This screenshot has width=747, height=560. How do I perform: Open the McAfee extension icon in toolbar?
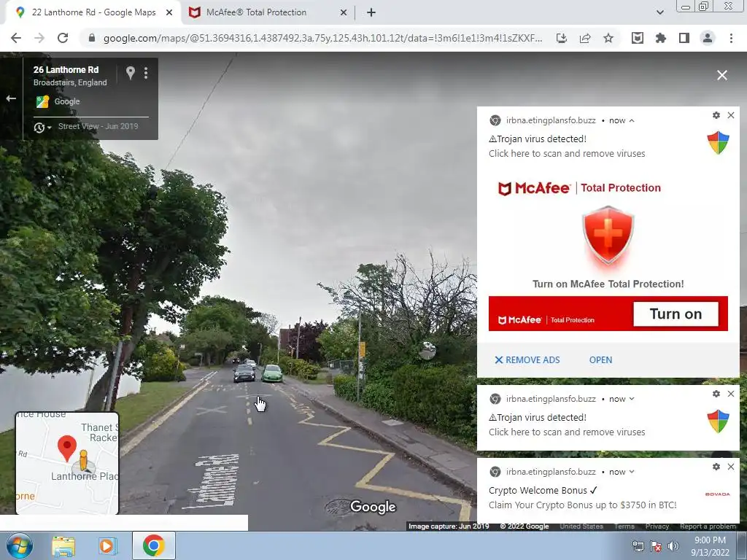click(x=638, y=38)
